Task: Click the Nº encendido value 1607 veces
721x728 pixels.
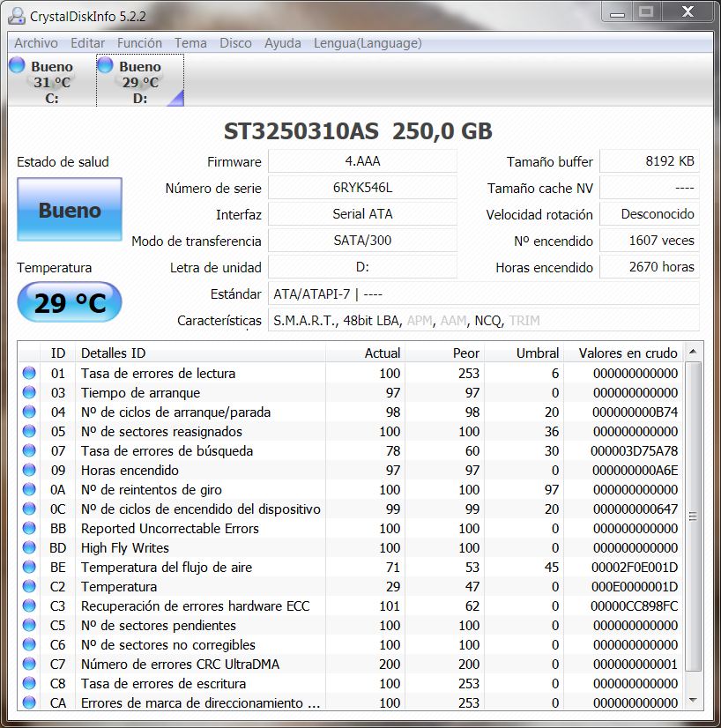Action: 650,241
